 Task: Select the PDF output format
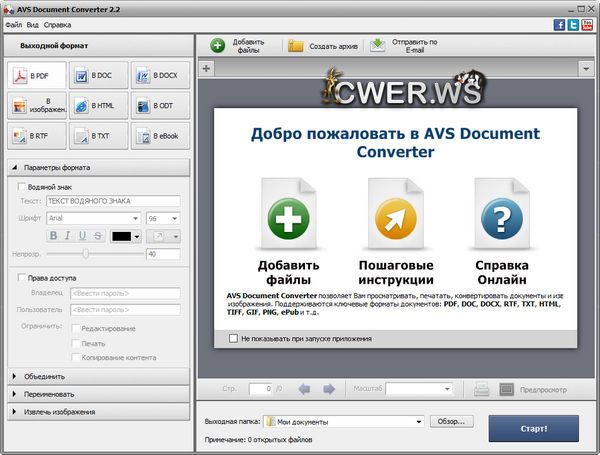click(34, 76)
